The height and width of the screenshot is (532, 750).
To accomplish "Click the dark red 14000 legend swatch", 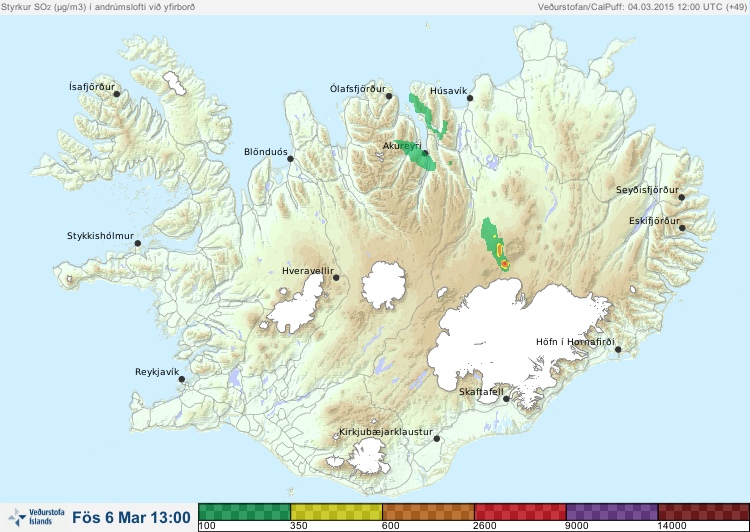I will pyautogui.click(x=704, y=512).
